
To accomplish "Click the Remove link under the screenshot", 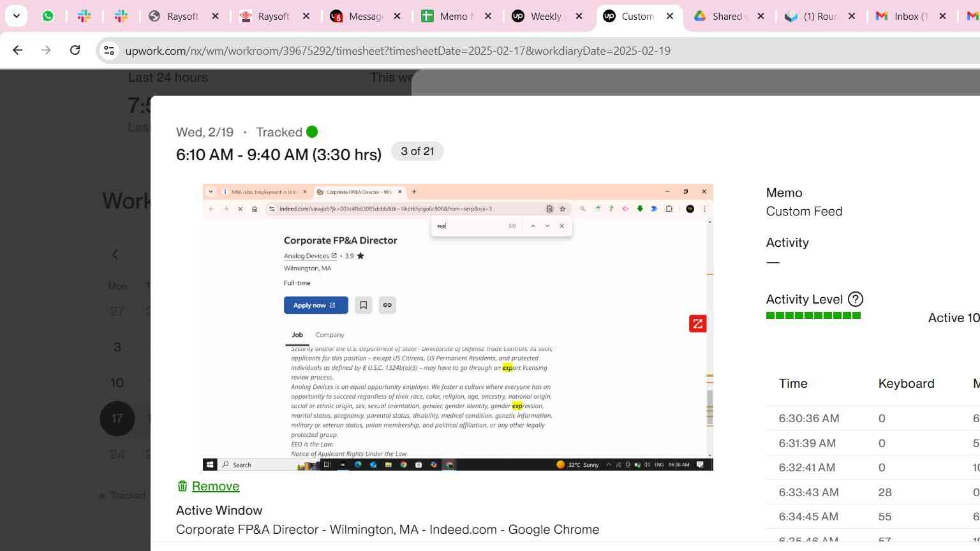I will pos(216,486).
